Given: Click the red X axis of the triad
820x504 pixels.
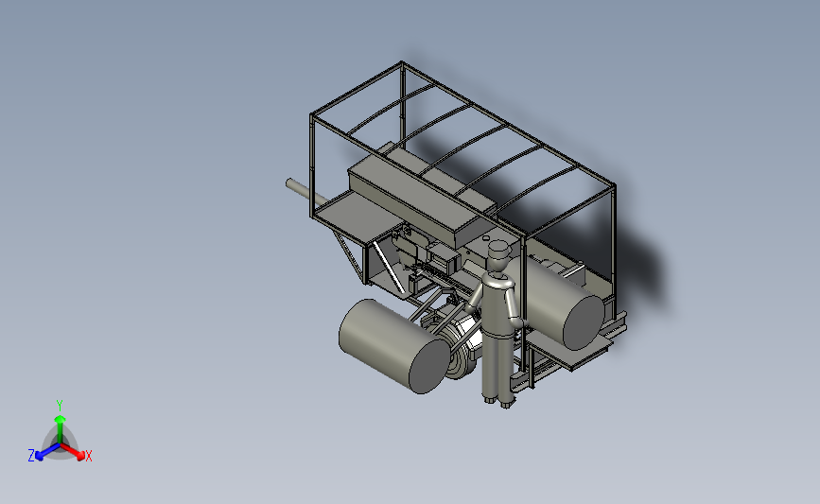Looking at the screenshot, I should tap(73, 452).
